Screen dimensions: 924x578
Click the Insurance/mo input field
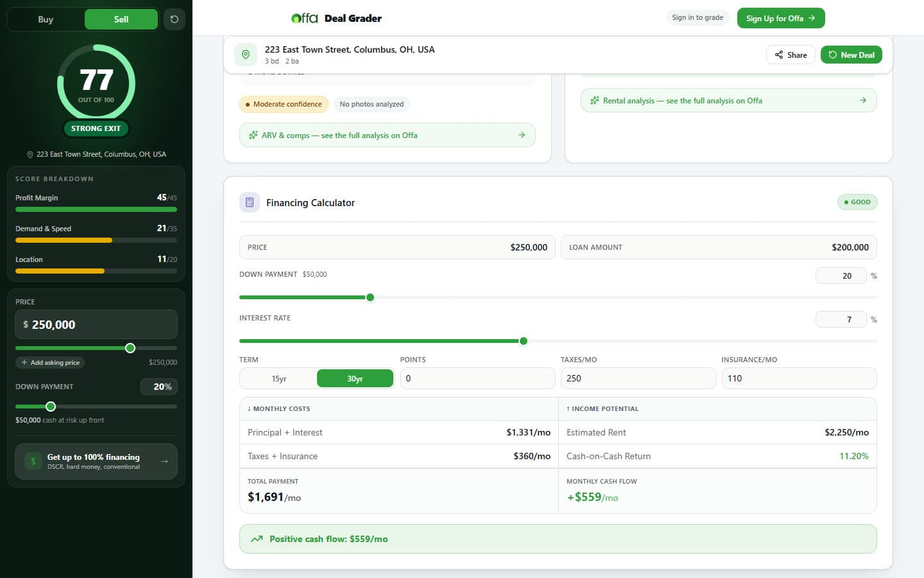click(799, 378)
